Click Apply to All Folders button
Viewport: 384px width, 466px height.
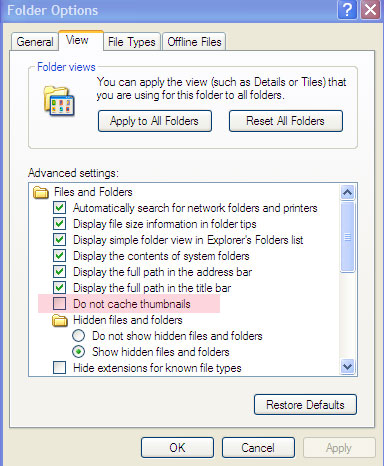click(x=155, y=121)
